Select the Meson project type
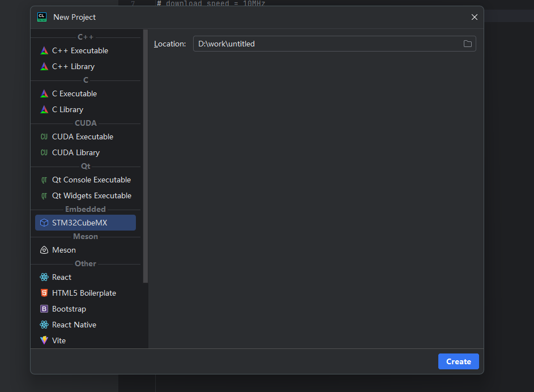Screen dimensions: 534x392 pos(86,250)
